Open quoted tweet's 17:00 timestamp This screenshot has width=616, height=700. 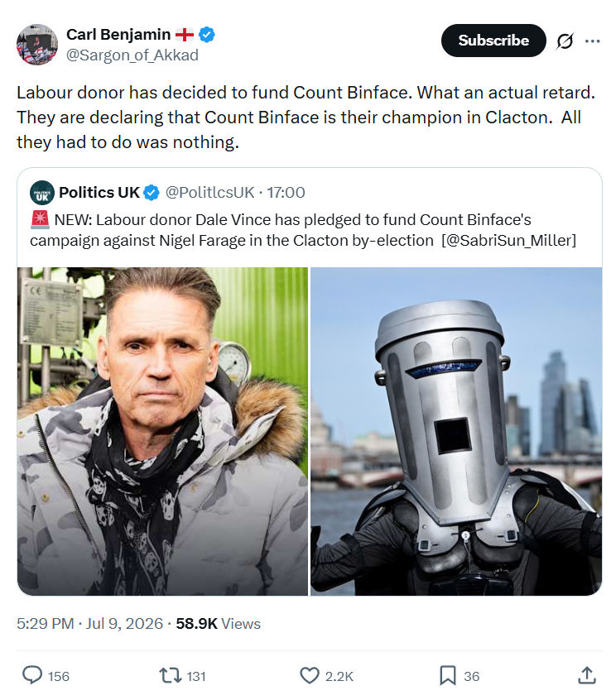[286, 193]
